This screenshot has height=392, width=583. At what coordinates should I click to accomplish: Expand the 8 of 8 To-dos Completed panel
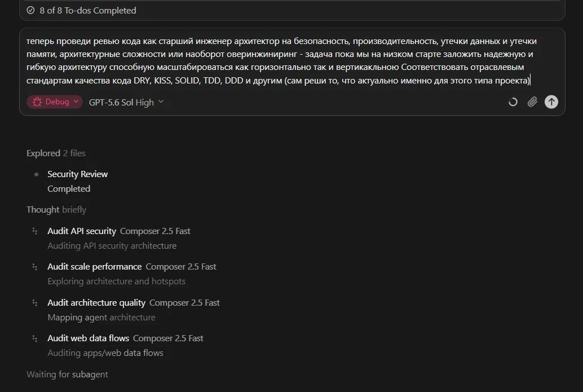pyautogui.click(x=292, y=10)
